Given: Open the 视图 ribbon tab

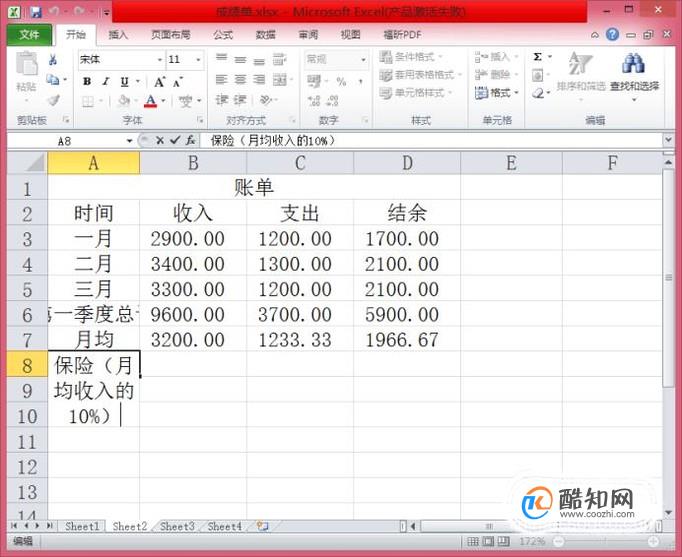Looking at the screenshot, I should pyautogui.click(x=350, y=35).
